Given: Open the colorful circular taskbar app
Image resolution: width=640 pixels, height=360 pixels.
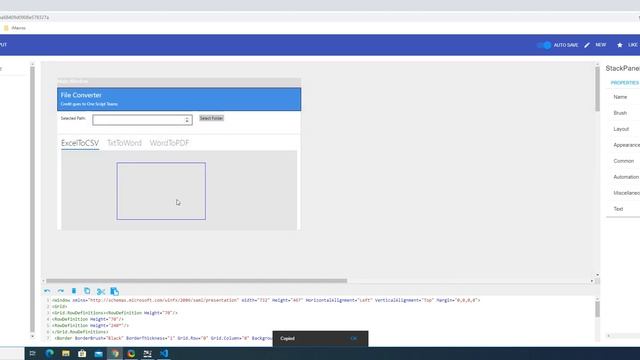Looking at the screenshot, I should pyautogui.click(x=131, y=353).
